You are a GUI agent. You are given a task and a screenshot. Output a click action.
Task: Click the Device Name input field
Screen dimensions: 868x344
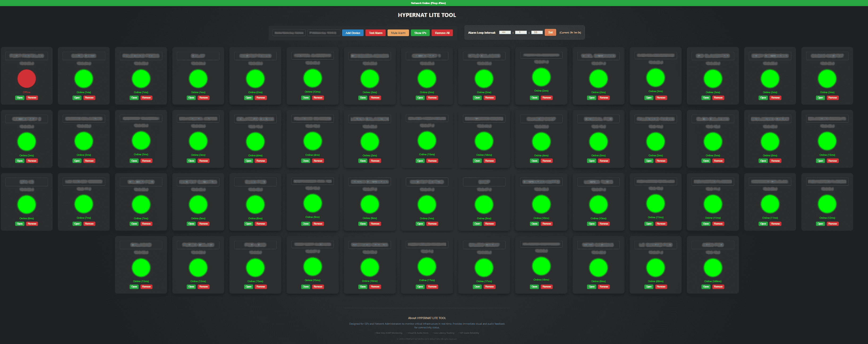(x=289, y=33)
